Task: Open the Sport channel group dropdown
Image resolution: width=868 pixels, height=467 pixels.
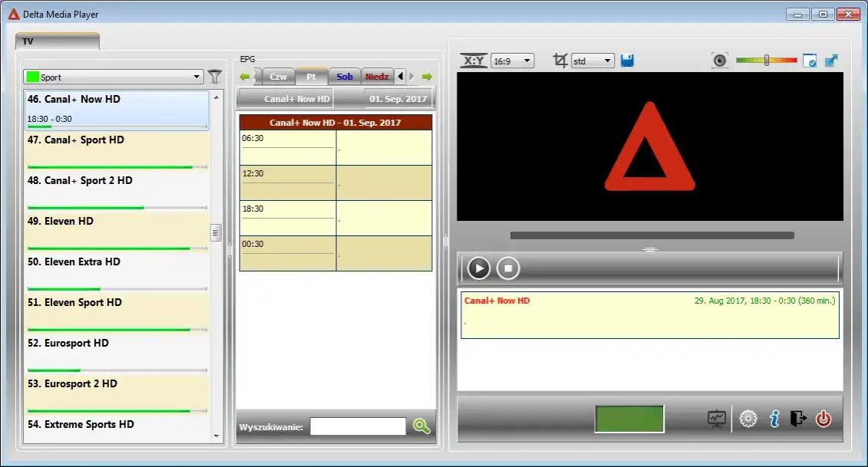Action: [111, 77]
